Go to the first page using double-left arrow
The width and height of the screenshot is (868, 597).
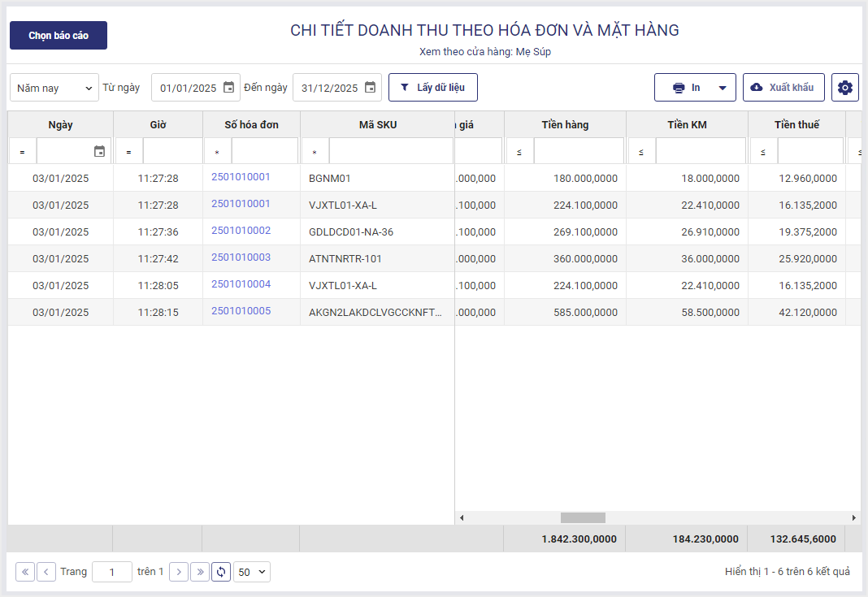click(25, 572)
